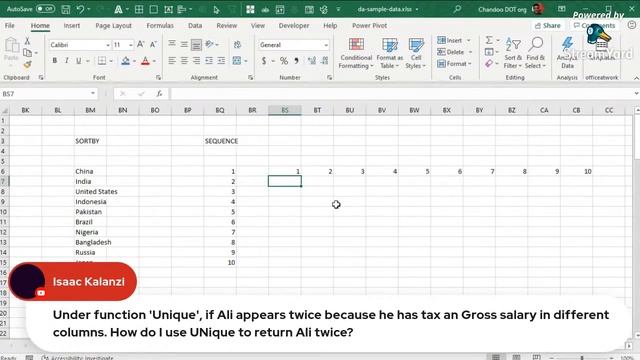Viewport: 640px width, 360px height.
Task: Click the Undo arrow icon
Action: tap(80, 9)
